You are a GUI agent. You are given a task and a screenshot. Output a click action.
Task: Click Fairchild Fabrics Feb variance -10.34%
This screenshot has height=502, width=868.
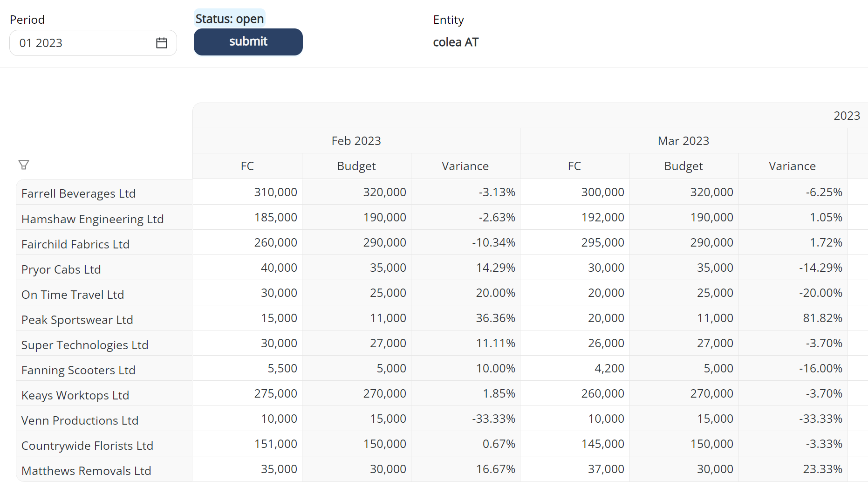click(465, 242)
